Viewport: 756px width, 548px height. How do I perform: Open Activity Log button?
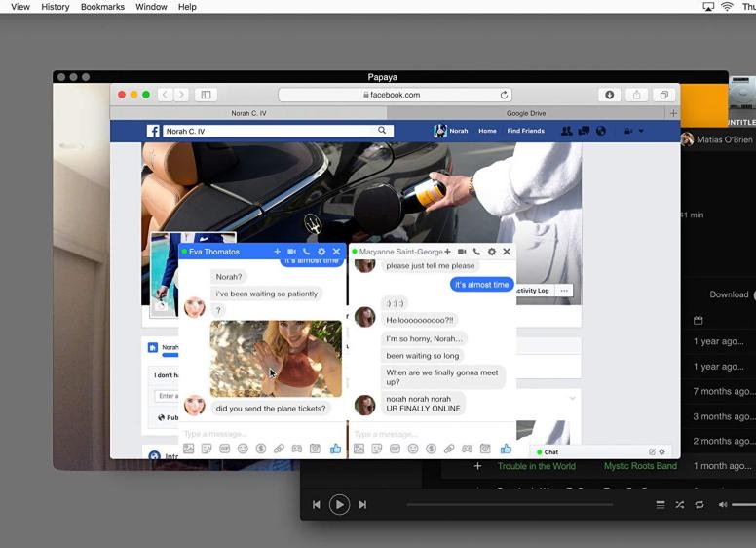(x=533, y=291)
